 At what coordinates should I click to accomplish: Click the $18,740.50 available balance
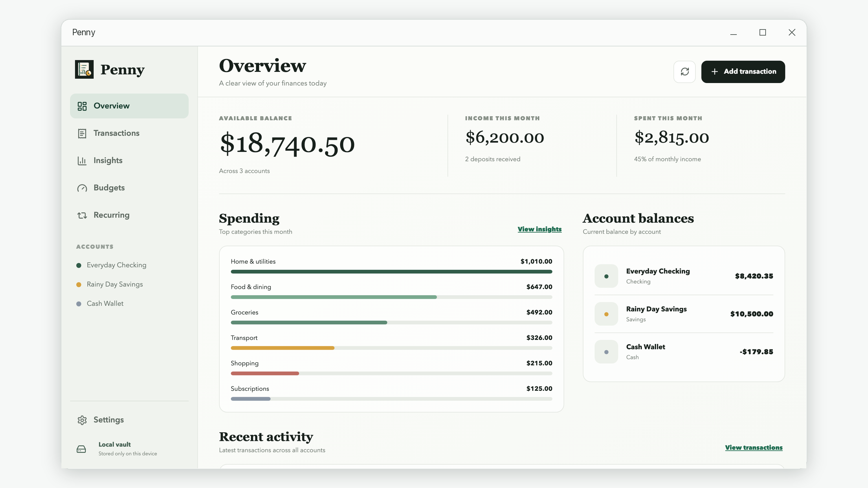point(287,145)
